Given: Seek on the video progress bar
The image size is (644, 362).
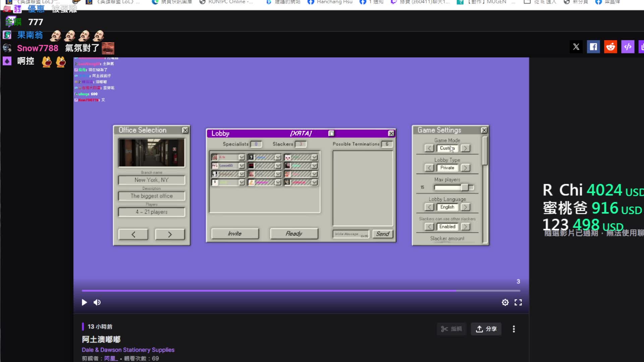Looking at the screenshot, I should (x=301, y=291).
